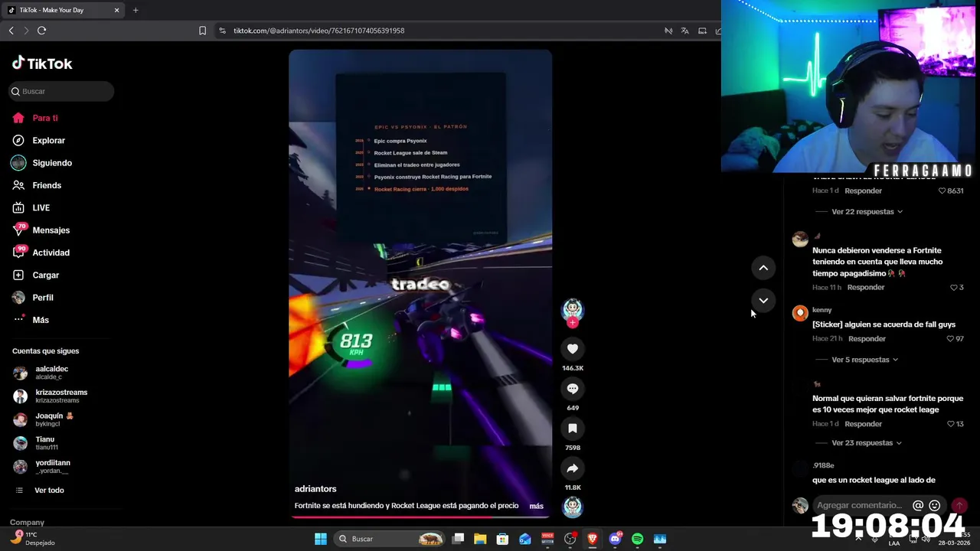Reply to kenny's fall guys comment
The height and width of the screenshot is (551, 980).
(867, 339)
